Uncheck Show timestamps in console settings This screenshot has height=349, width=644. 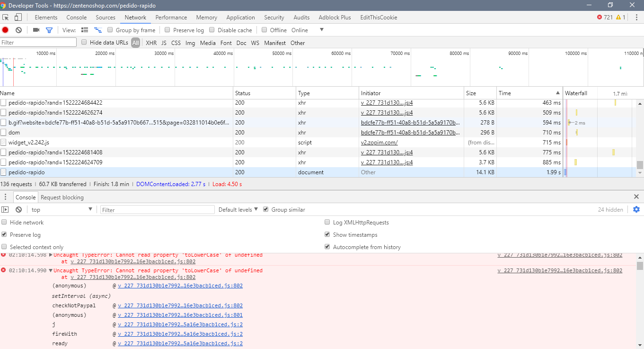point(327,234)
